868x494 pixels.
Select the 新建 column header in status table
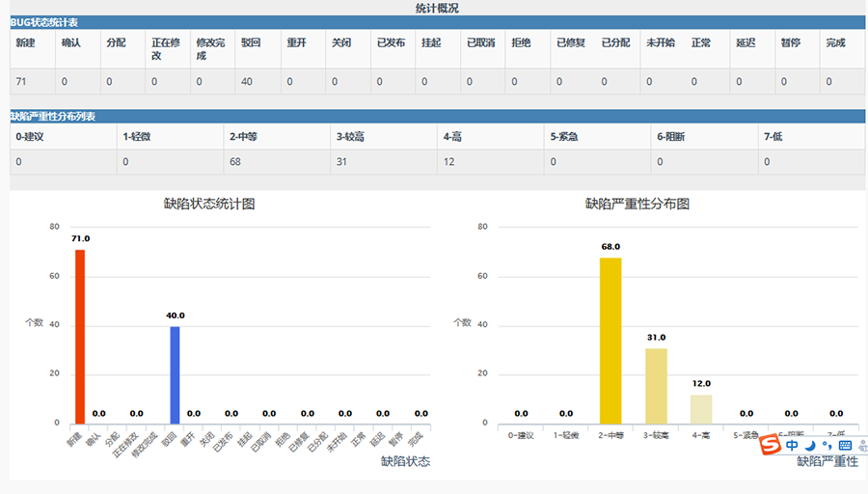(25, 42)
